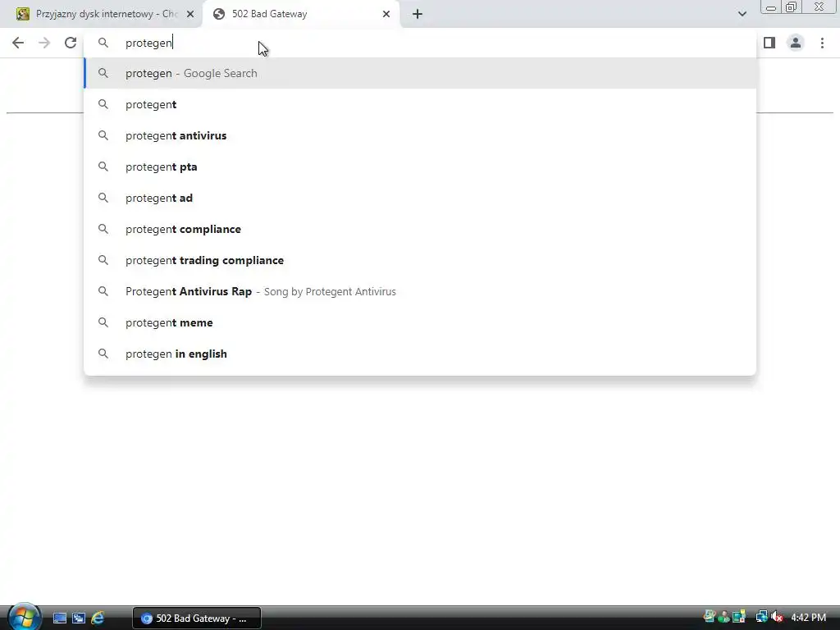Close the 502 Bad Gateway tab
Screen dimensions: 840x630
coord(386,14)
